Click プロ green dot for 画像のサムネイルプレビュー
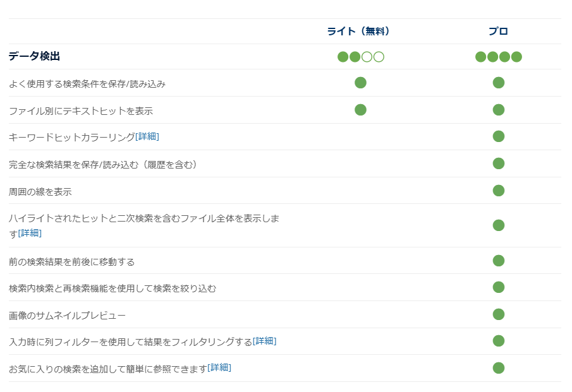 (x=498, y=314)
